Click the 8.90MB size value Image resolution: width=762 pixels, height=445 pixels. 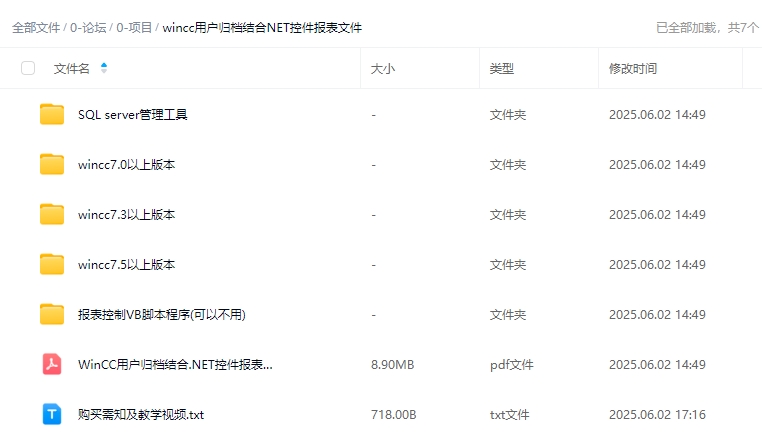(393, 365)
